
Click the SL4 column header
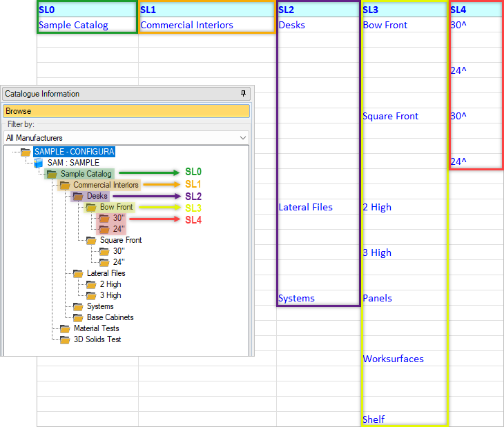pyautogui.click(x=476, y=10)
